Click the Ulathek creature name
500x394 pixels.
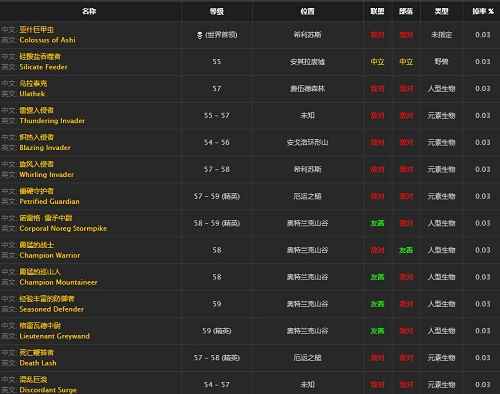coord(32,94)
